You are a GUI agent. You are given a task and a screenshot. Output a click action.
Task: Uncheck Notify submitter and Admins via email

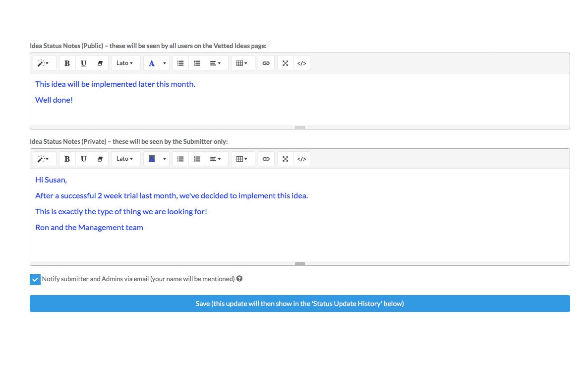[x=35, y=279]
